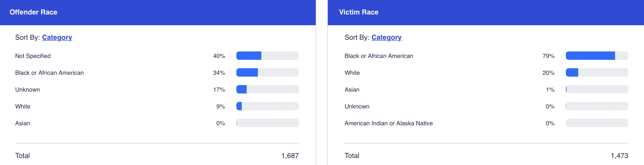Click the Victim Race Unknown 0% bar
This screenshot has width=644, height=165.
click(x=597, y=106)
